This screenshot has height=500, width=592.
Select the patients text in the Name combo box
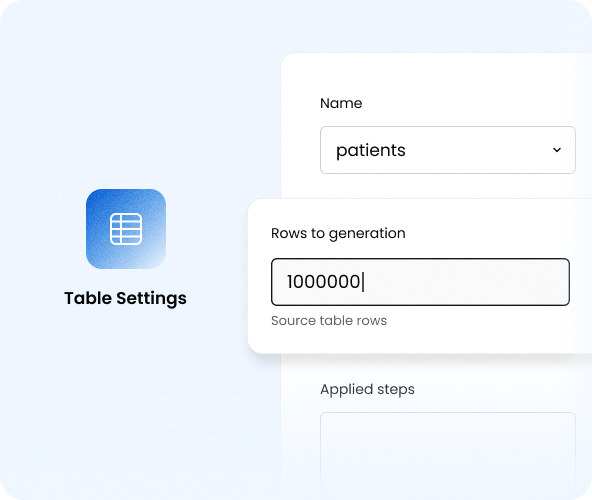click(371, 150)
